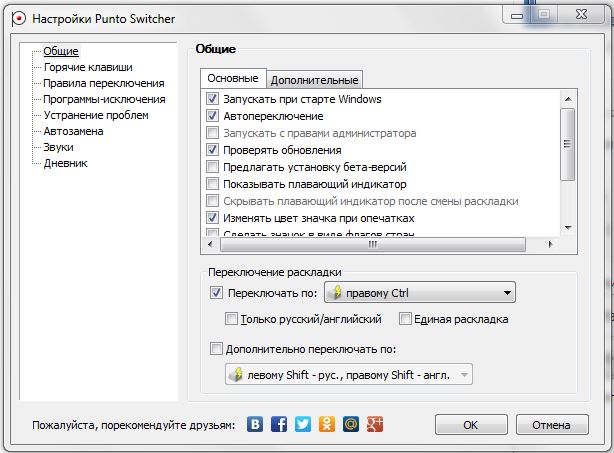Disable 'Автопереключение' checkbox
Image resolution: width=614 pixels, height=453 pixels.
pos(212,116)
